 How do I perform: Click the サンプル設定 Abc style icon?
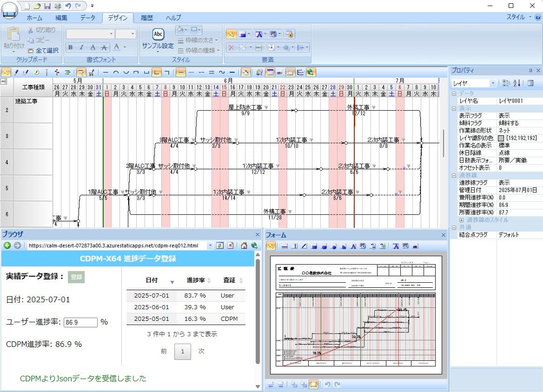click(158, 34)
